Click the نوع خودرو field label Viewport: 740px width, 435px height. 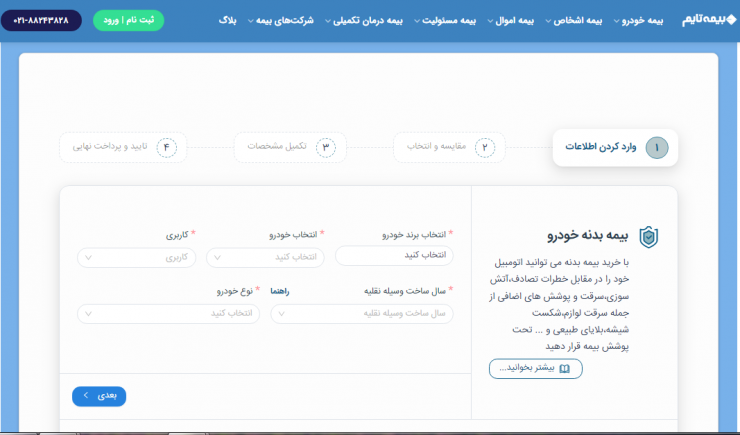[235, 291]
